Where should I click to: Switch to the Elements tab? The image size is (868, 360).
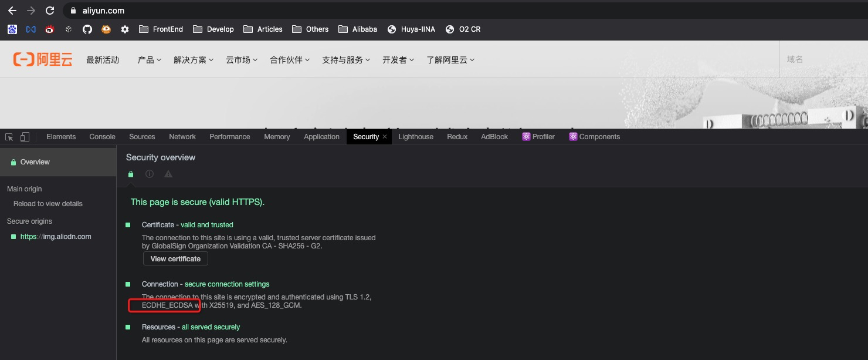[x=61, y=137]
